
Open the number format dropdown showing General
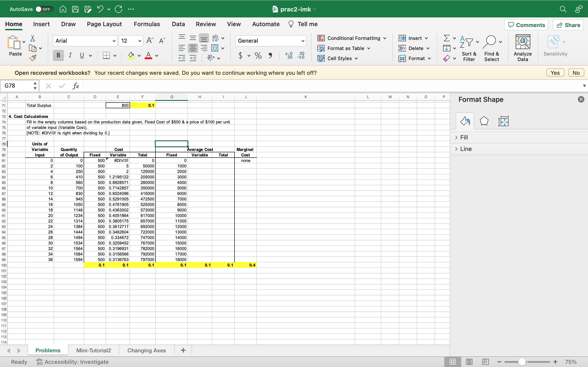tap(303, 41)
